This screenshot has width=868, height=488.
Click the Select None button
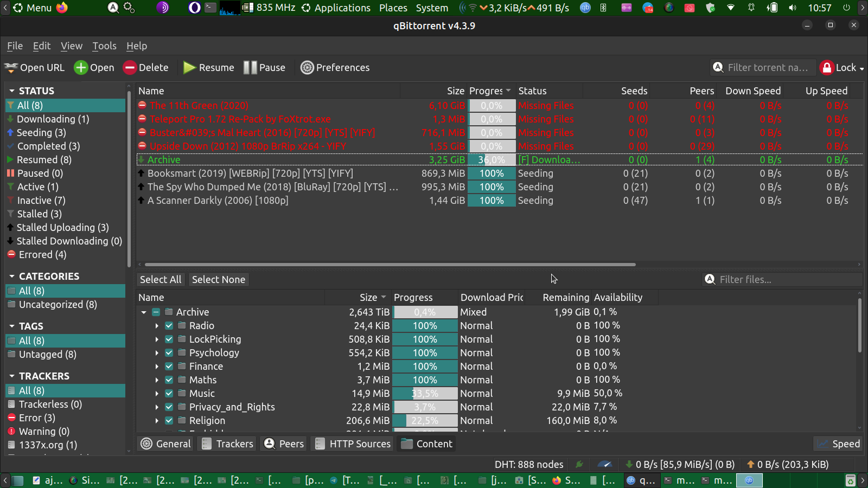point(219,280)
